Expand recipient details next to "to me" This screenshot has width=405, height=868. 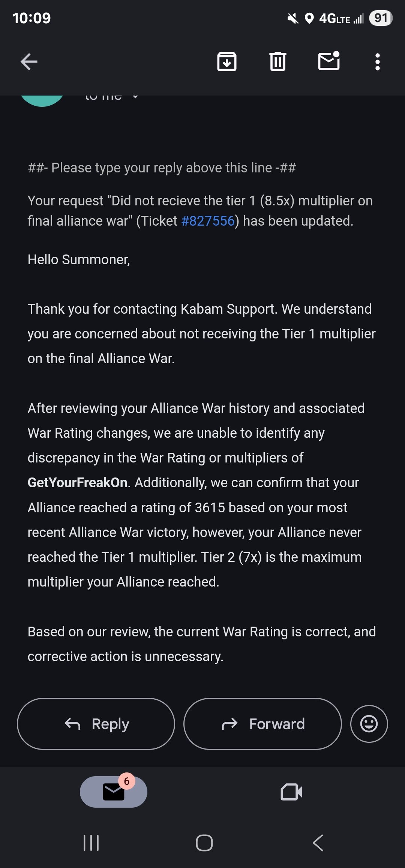tap(135, 97)
